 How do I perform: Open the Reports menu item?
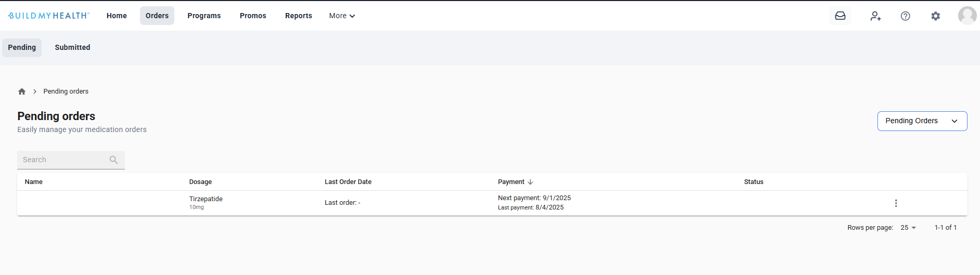298,16
